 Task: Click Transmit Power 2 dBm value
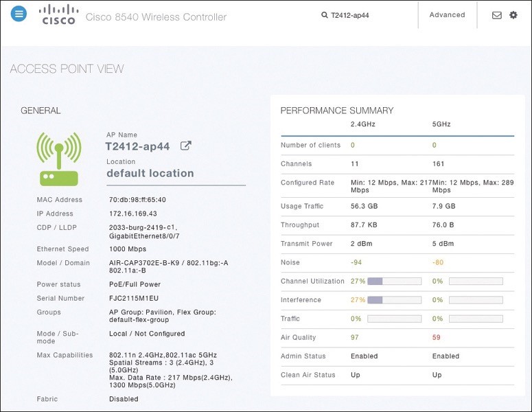pyautogui.click(x=361, y=243)
